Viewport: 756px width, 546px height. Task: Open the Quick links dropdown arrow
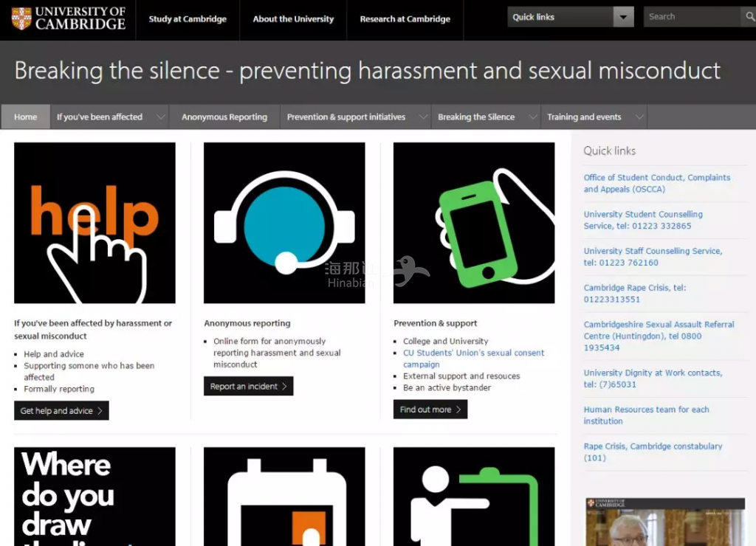[x=623, y=17]
